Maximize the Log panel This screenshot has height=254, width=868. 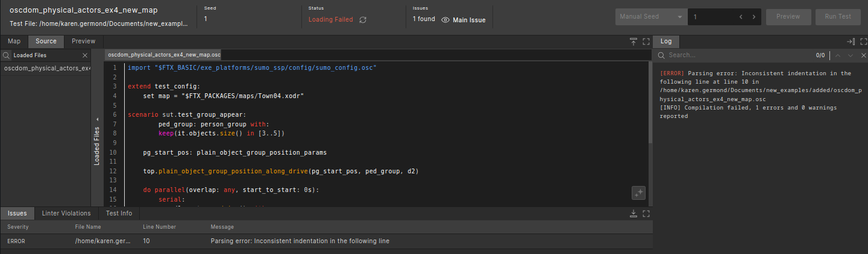(x=863, y=42)
